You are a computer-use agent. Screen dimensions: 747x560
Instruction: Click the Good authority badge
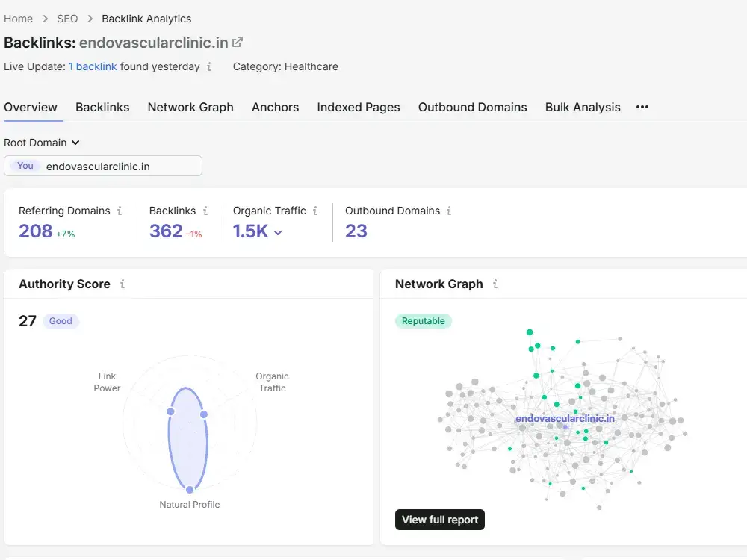(x=61, y=321)
